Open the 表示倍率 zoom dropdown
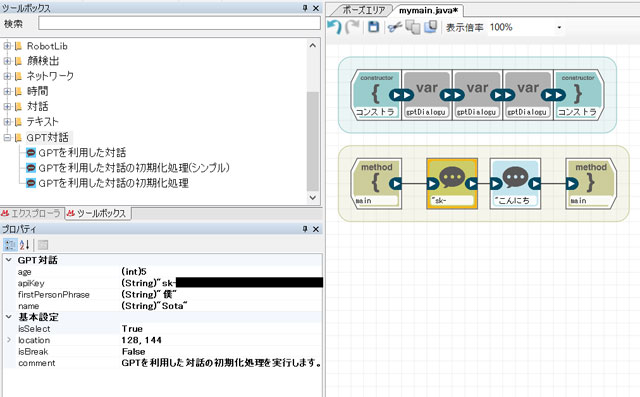 (x=559, y=27)
